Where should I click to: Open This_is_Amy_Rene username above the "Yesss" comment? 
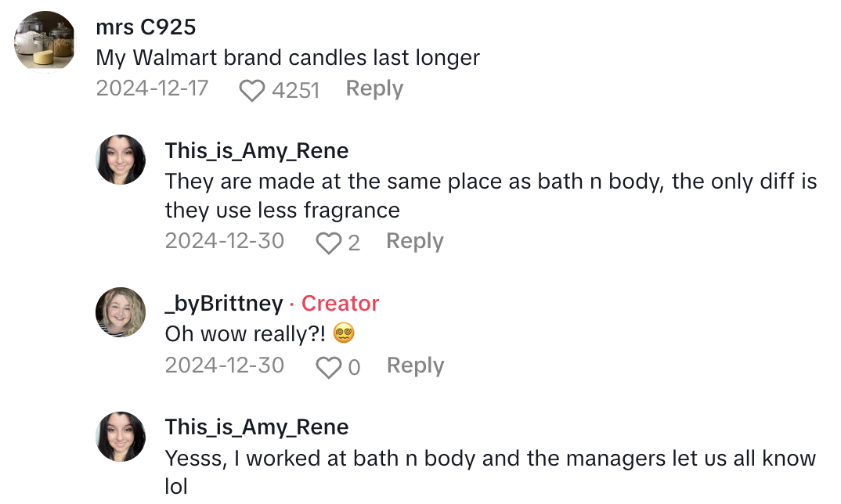[257, 427]
